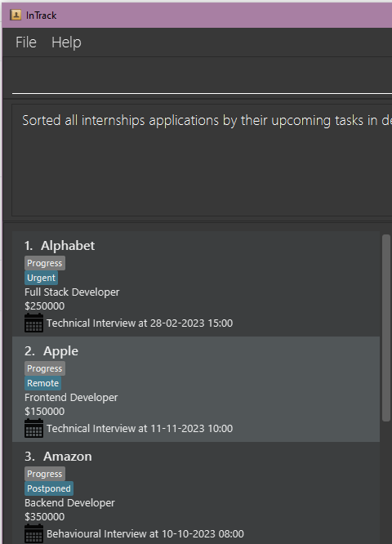The width and height of the screenshot is (392, 544).
Task: Click the Postponed tag on Amazon
Action: pyautogui.click(x=49, y=488)
